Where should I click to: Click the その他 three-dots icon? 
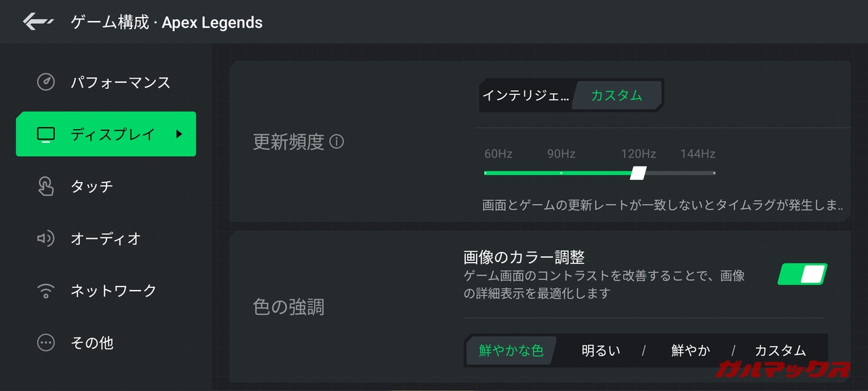point(45,343)
